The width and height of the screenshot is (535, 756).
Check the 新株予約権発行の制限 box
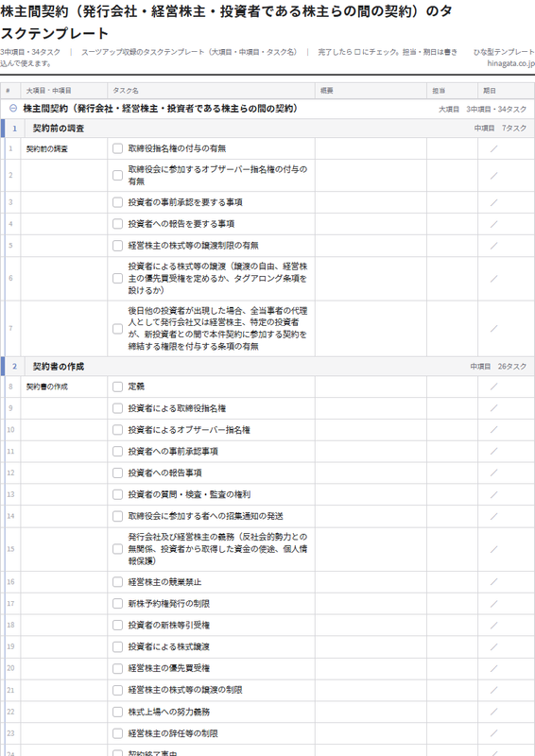[x=118, y=604]
